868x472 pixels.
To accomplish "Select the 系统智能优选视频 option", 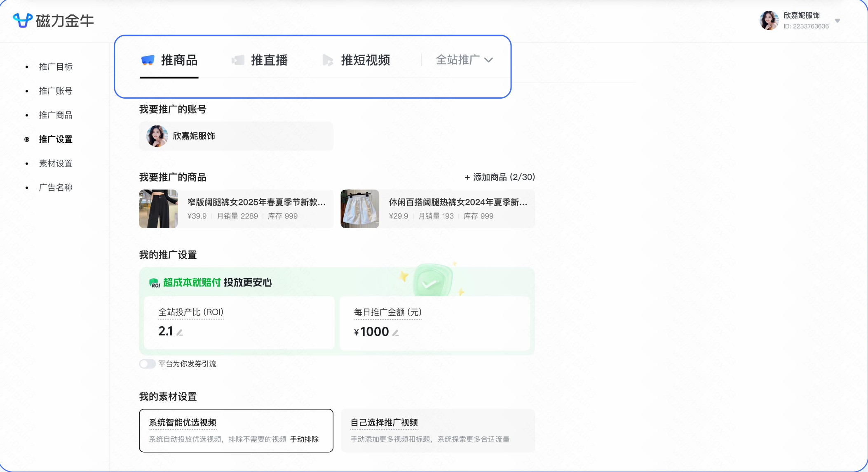I will (x=236, y=430).
